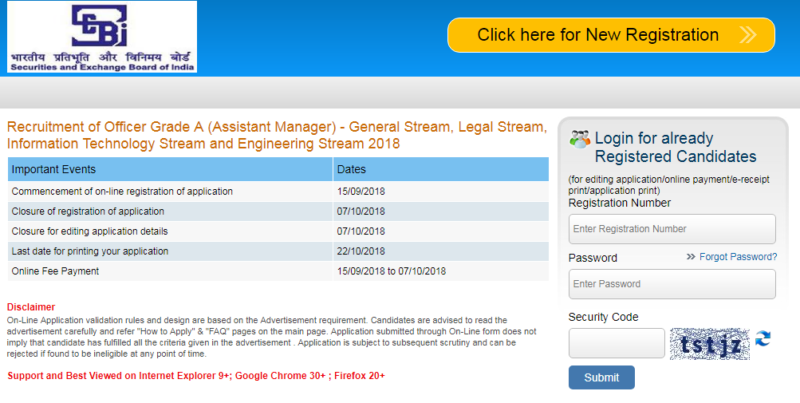Click the captcha image

[x=709, y=343]
